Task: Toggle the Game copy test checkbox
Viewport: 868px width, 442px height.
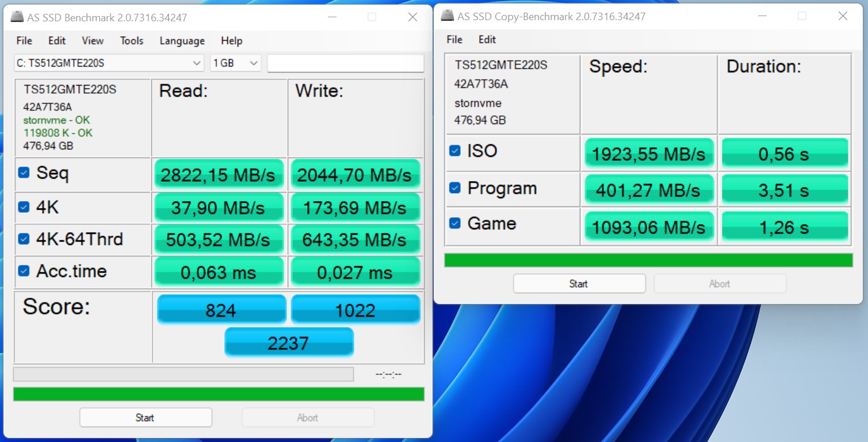Action: click(454, 223)
